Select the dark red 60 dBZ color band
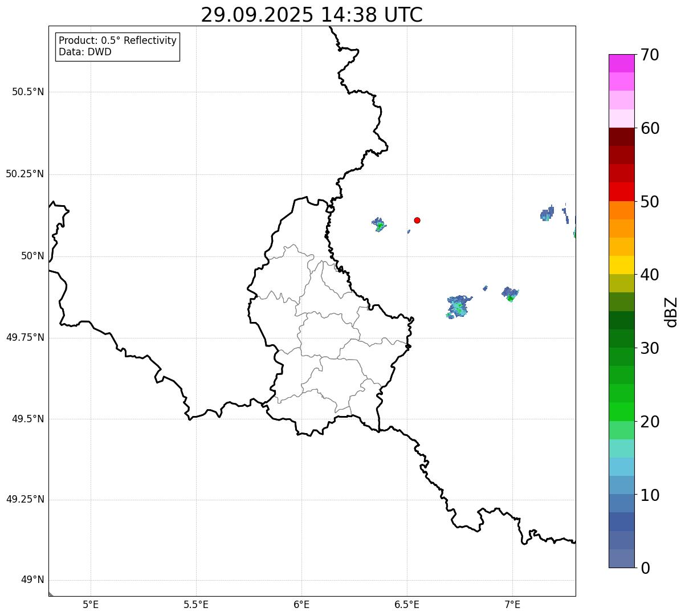685x616 pixels. point(621,137)
